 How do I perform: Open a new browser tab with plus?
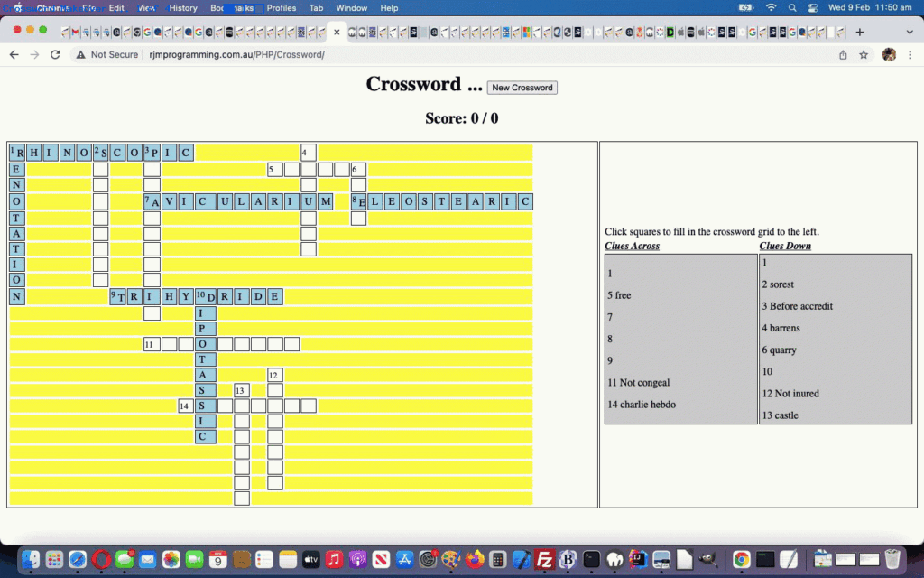(x=859, y=32)
